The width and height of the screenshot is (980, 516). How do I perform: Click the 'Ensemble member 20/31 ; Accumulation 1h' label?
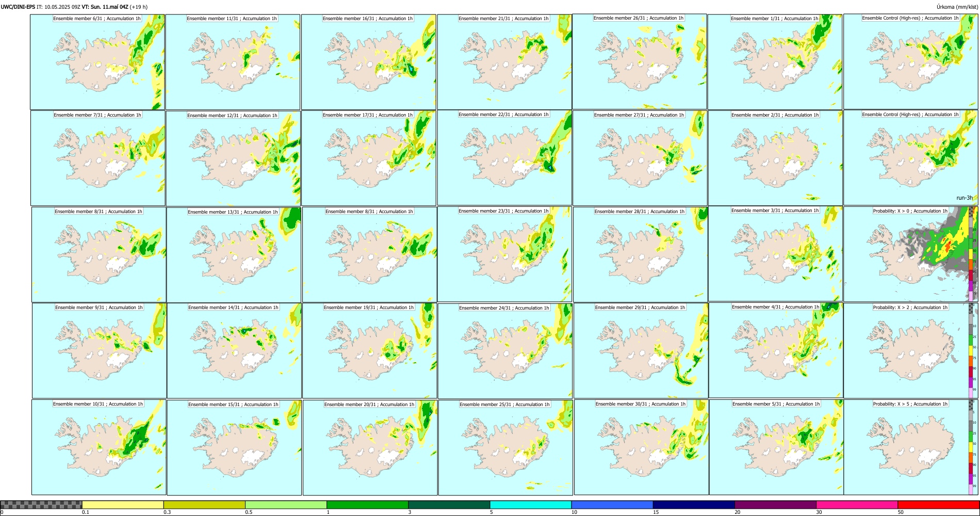369,405
